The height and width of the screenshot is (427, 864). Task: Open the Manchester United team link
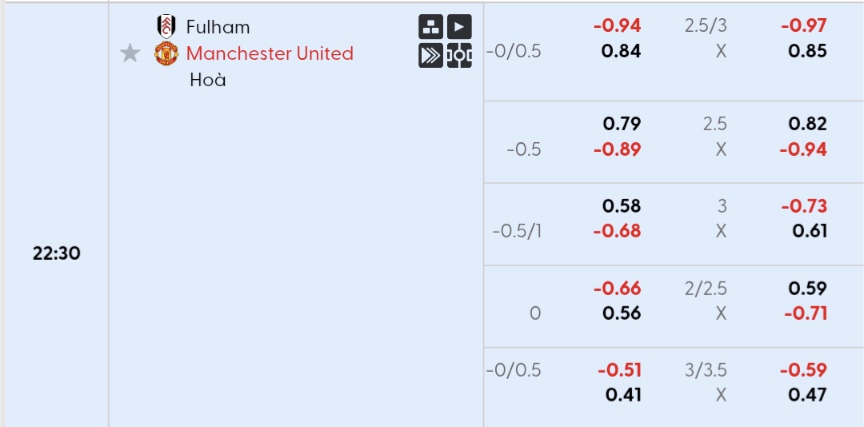(270, 53)
